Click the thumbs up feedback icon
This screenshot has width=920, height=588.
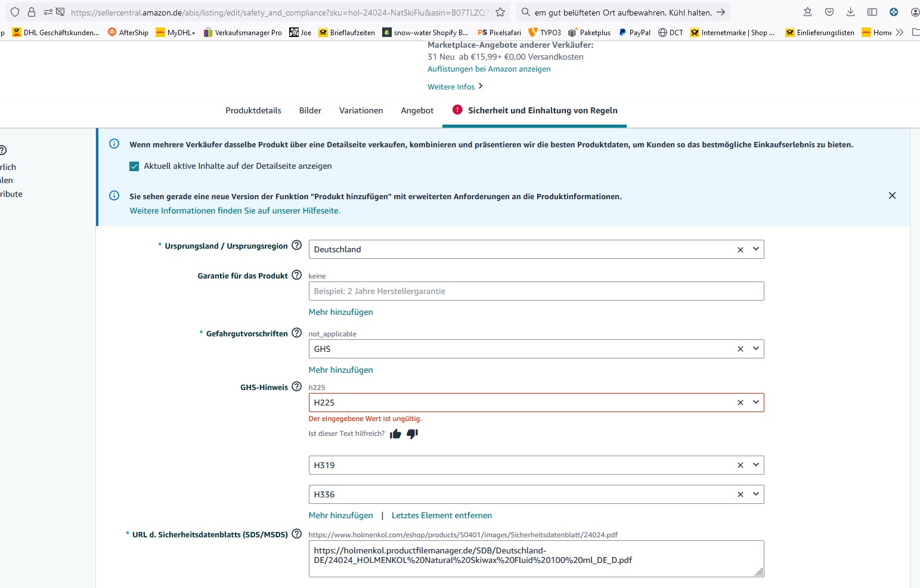click(x=395, y=434)
